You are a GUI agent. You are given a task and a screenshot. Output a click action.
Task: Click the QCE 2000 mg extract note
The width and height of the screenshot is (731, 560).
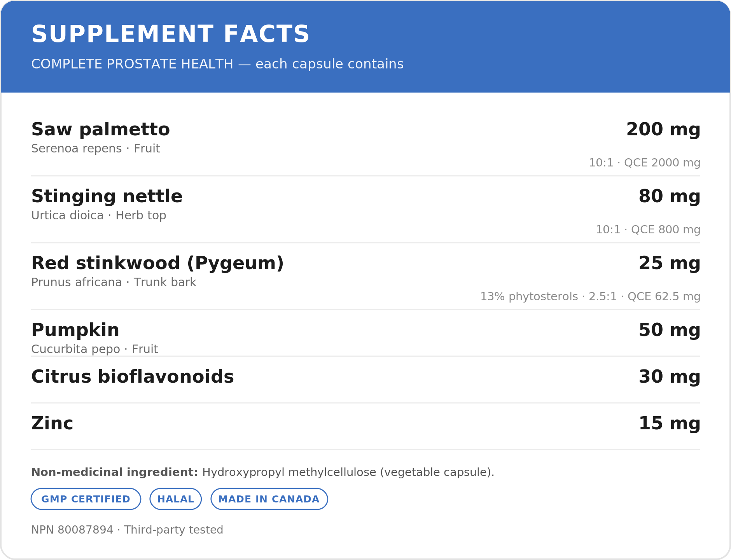(645, 163)
